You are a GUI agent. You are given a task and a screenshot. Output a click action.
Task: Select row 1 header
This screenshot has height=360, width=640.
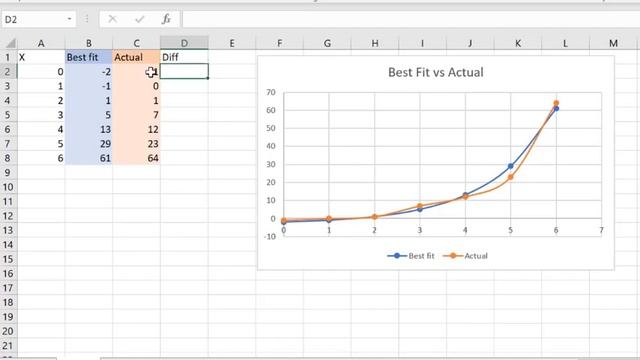coord(8,57)
